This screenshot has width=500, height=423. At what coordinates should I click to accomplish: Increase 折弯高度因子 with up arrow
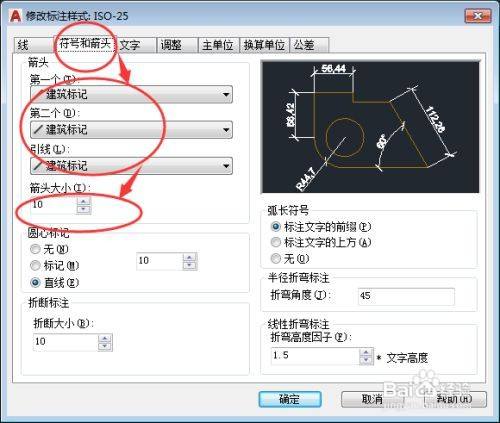coord(366,352)
